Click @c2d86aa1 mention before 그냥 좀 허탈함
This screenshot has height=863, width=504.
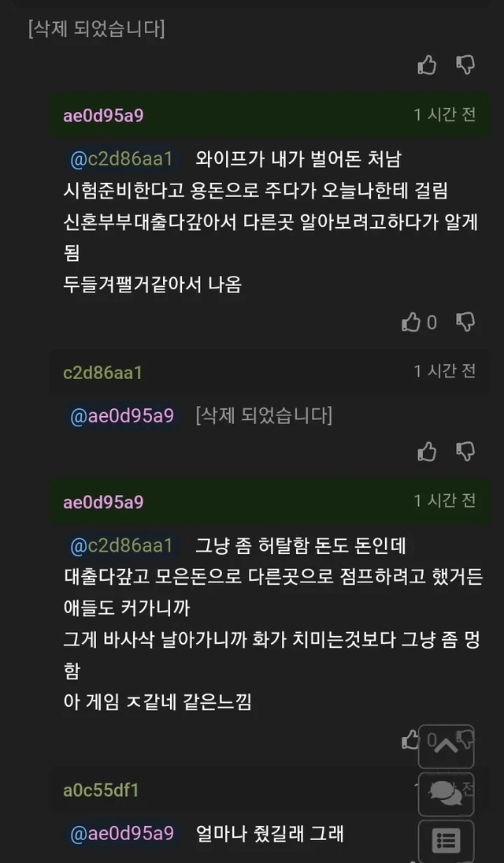121,545
